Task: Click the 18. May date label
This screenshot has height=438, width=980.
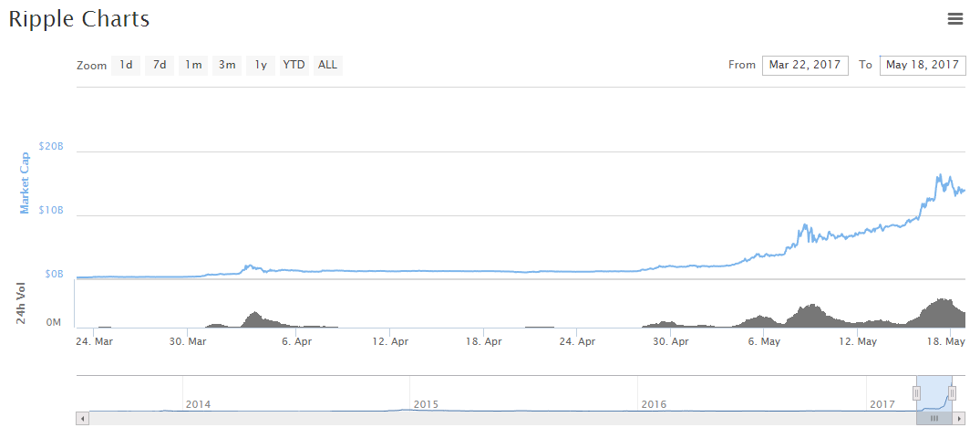Action: (947, 341)
